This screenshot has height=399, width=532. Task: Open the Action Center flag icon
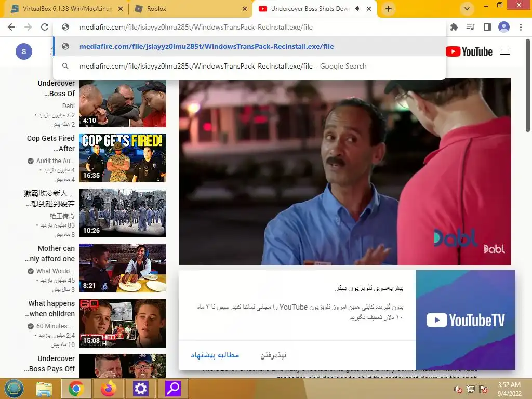(x=483, y=389)
